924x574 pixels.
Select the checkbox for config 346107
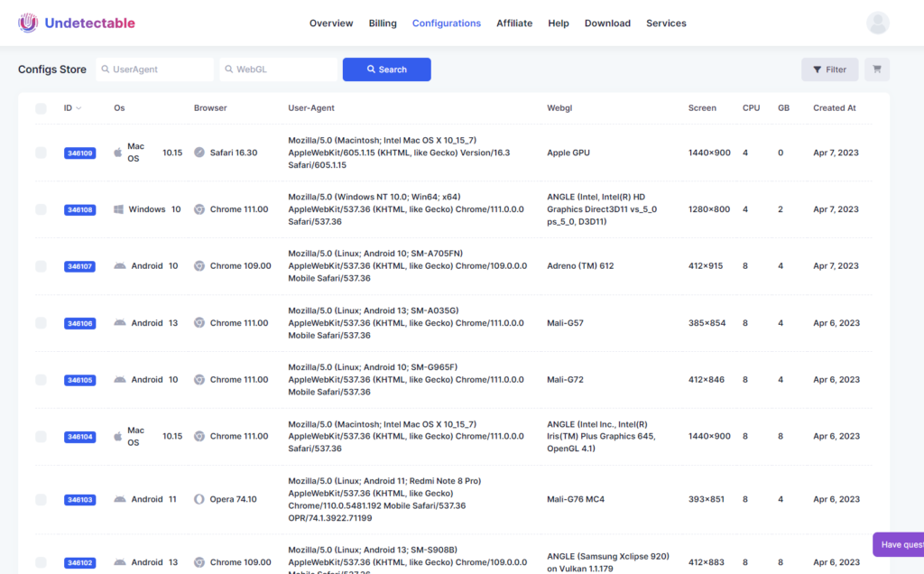41,266
